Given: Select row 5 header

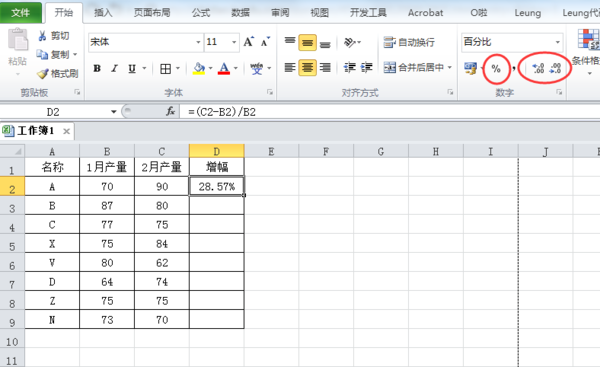Looking at the screenshot, I should coord(12,244).
